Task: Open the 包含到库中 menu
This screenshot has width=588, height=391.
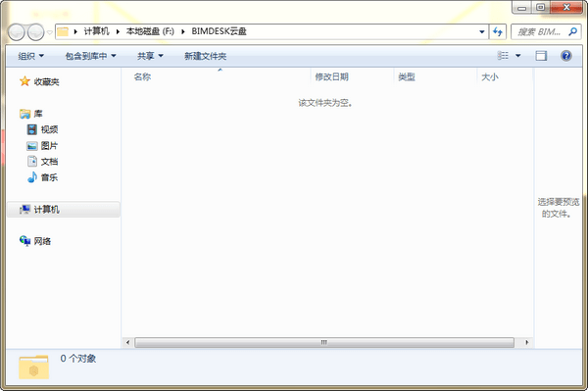Action: [x=90, y=56]
